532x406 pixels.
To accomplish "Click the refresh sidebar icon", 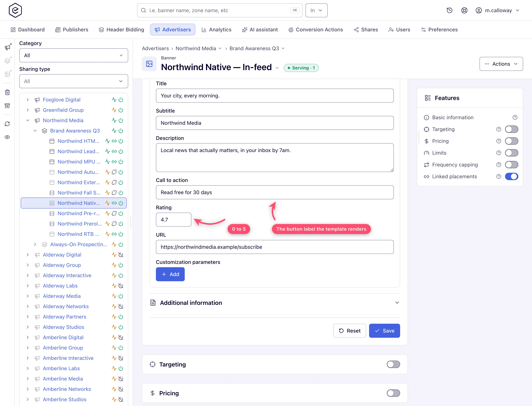I will click(7, 124).
